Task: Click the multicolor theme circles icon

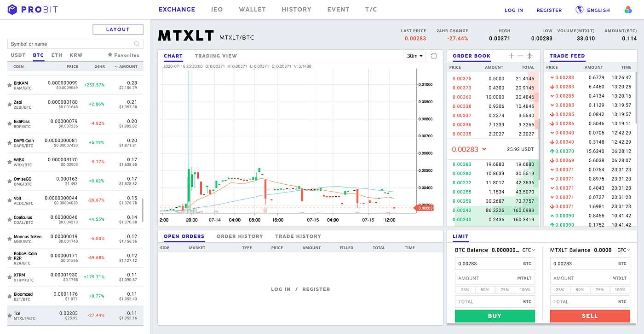Action: pos(628,10)
